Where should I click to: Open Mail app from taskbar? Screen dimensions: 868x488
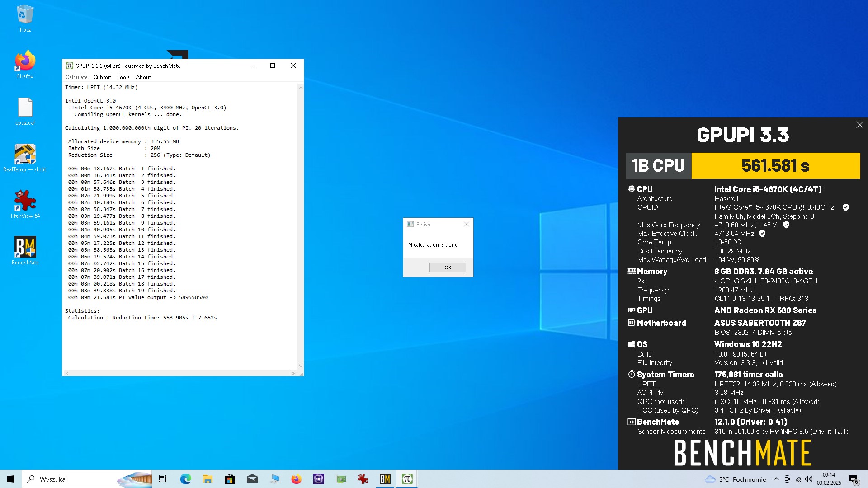pyautogui.click(x=252, y=479)
